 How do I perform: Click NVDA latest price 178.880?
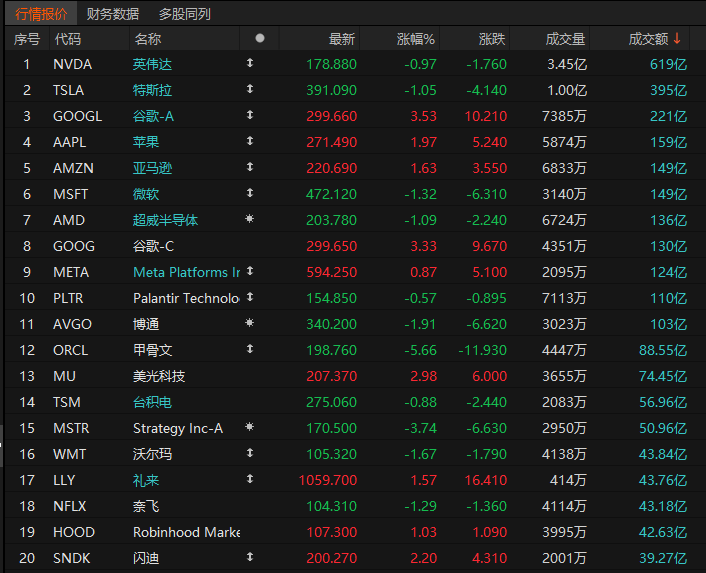click(x=331, y=64)
